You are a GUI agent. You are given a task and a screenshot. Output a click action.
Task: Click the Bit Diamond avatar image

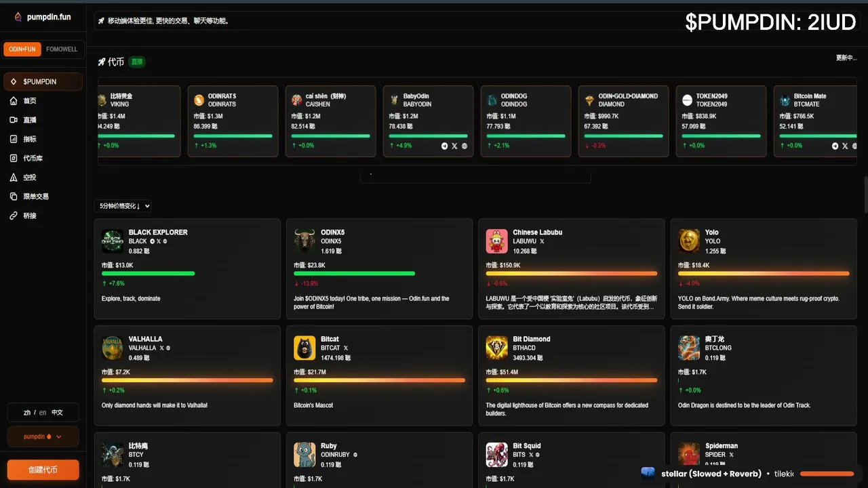(497, 348)
